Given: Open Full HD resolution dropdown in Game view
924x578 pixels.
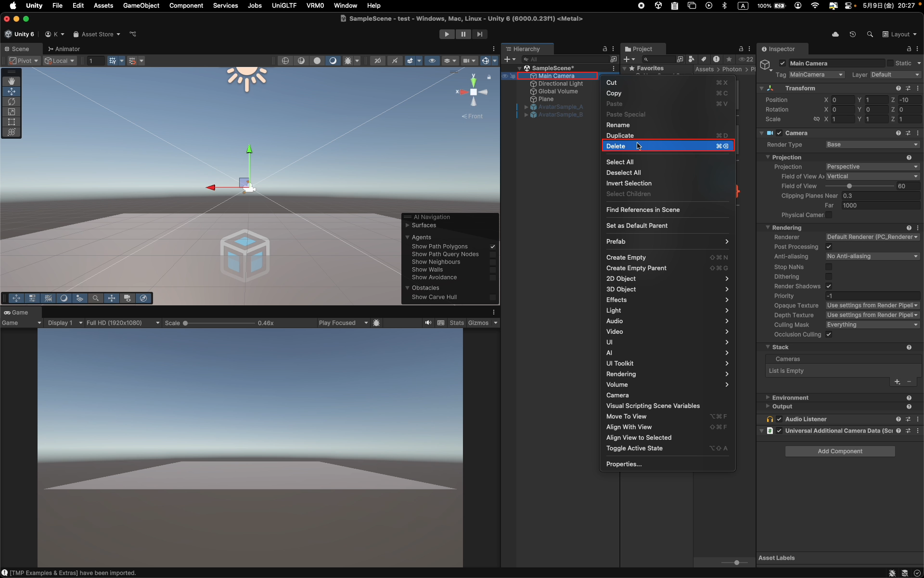Looking at the screenshot, I should (123, 323).
